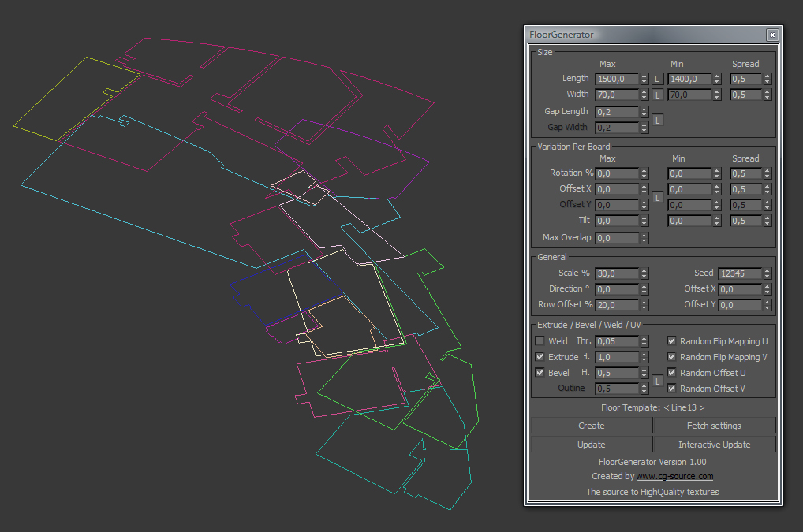Open the www.cg-source.com link
This screenshot has width=803, height=532.
[674, 476]
